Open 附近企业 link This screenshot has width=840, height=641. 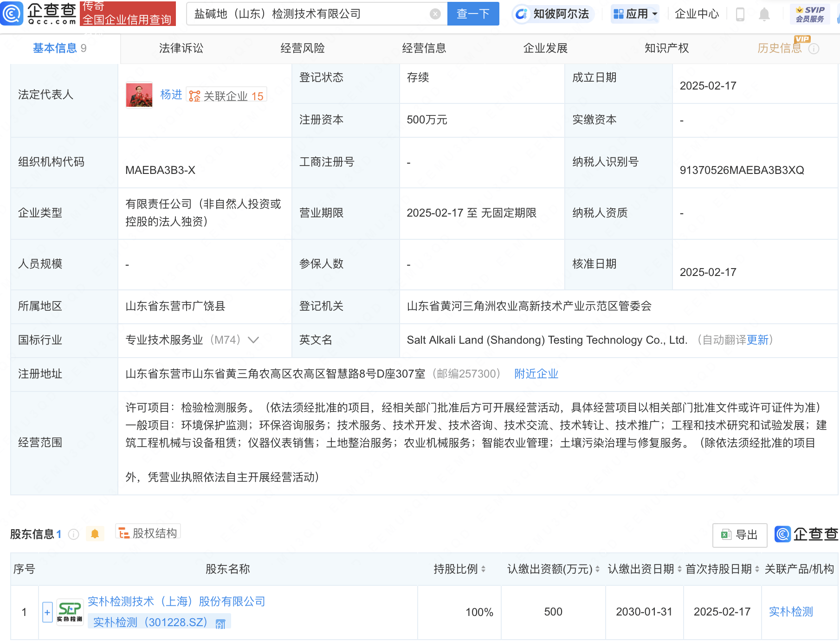coord(536,374)
